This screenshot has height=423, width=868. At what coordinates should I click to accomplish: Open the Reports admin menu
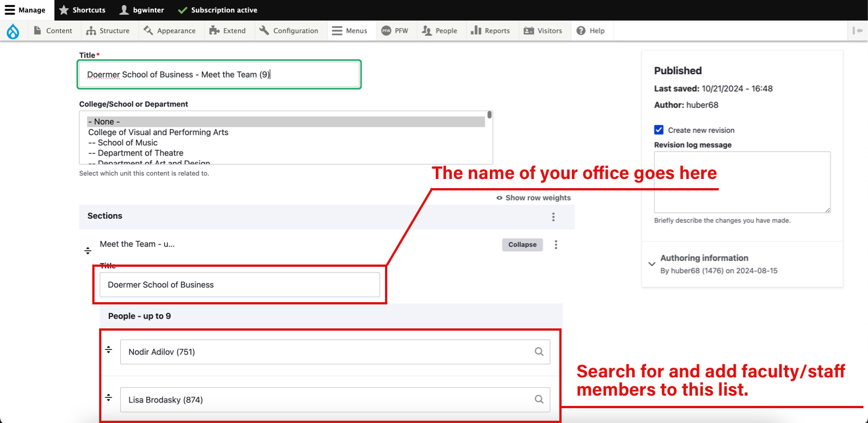click(491, 31)
